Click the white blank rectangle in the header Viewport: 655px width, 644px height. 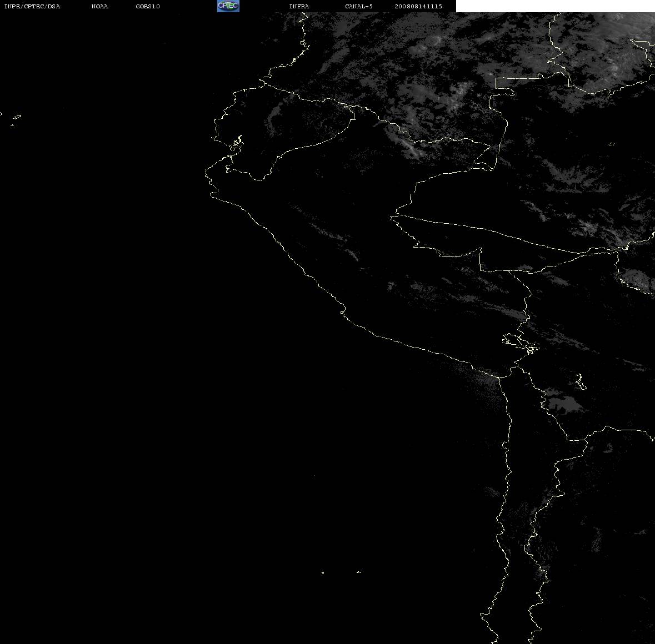point(555,6)
